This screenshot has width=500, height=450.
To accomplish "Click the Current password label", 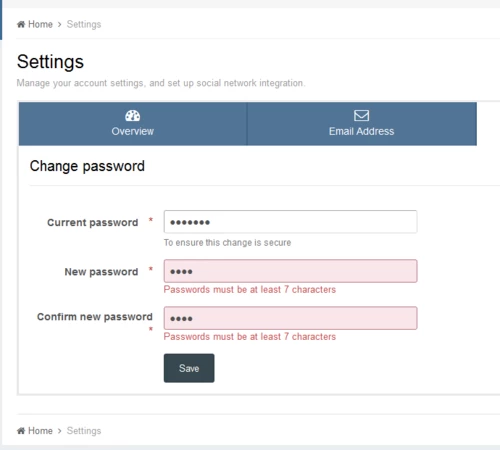I will tap(93, 222).
